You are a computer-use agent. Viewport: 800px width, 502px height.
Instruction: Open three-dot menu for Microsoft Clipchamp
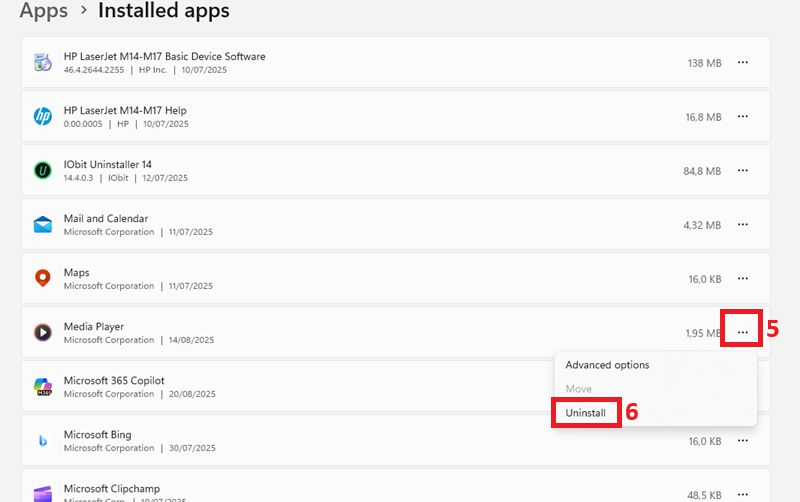(743, 494)
